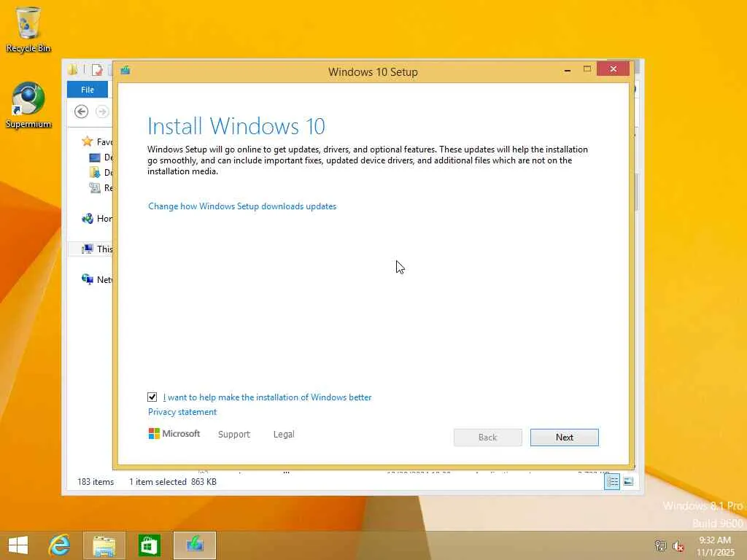
Task: Click the Explorer forward arrow button
Action: click(102, 112)
